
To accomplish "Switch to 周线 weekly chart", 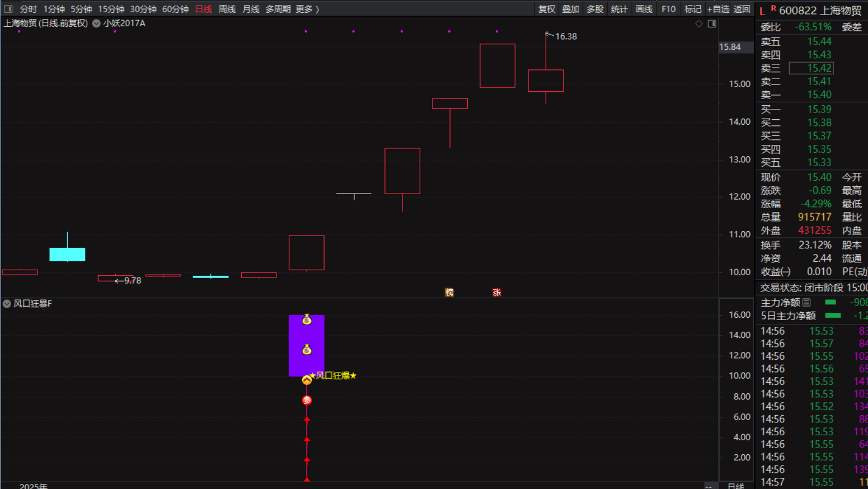I will coord(227,9).
